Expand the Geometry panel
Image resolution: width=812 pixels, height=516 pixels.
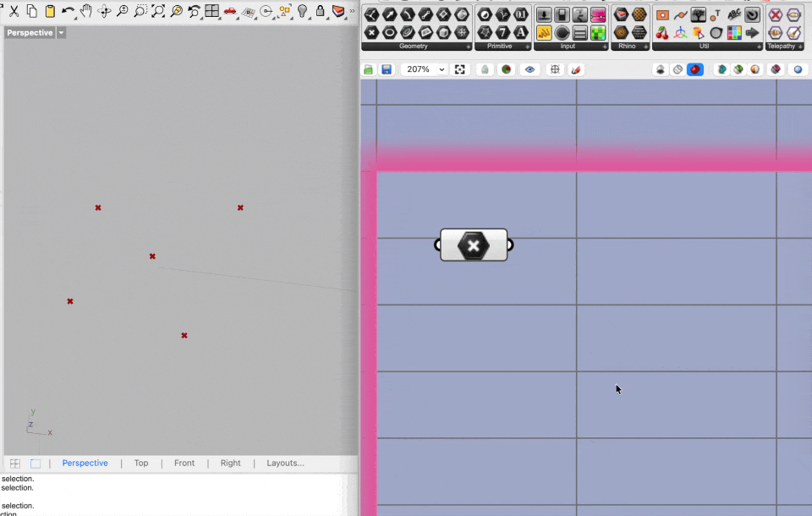pos(469,47)
